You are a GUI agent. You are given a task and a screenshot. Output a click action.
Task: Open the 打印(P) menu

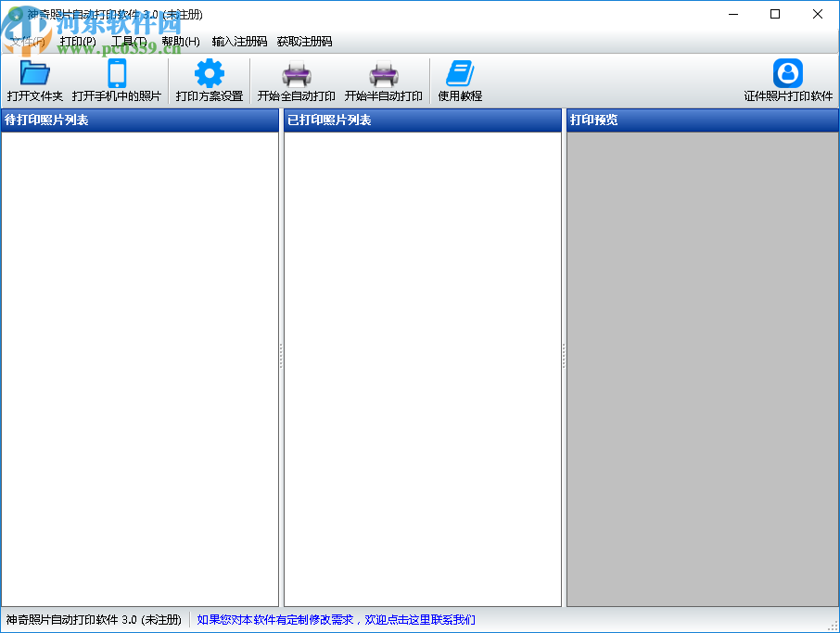(78, 41)
